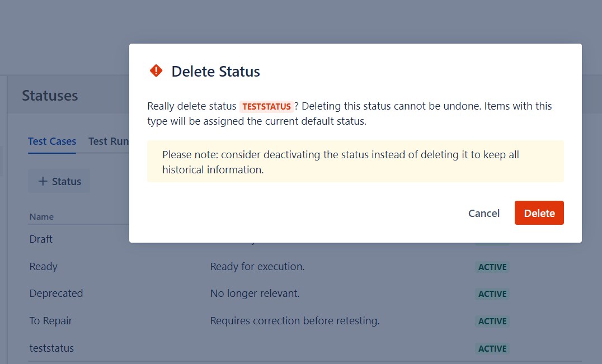Viewport: 602px width, 364px height.
Task: Click the ACTIVE badge for teststatus
Action: coord(492,349)
